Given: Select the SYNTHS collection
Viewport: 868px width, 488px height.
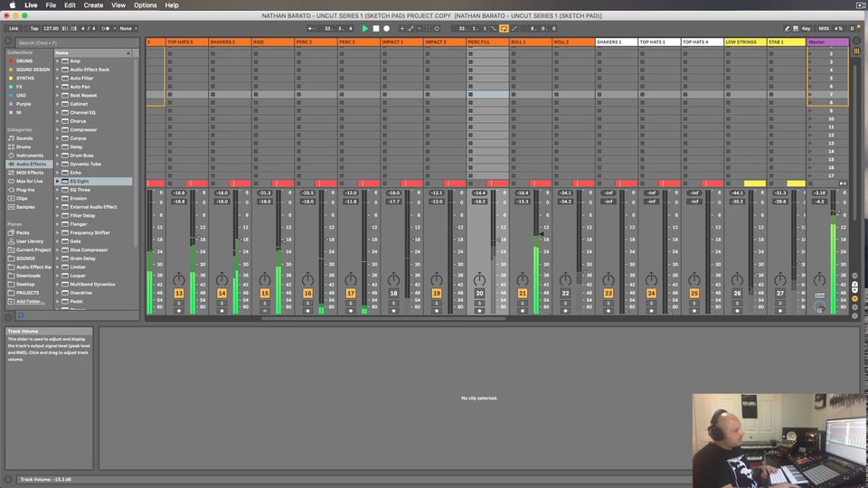Looking at the screenshot, I should (x=25, y=78).
